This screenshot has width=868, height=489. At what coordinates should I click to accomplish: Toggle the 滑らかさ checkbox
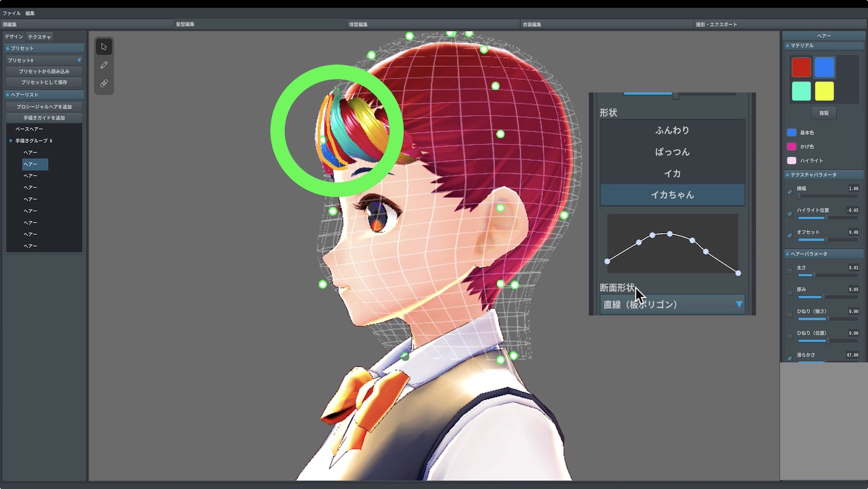789,358
